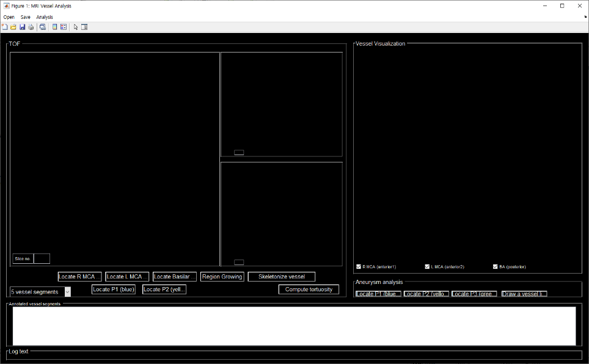This screenshot has width=589, height=364.
Task: Disable the BA (posterior) checkbox
Action: pyautogui.click(x=495, y=267)
